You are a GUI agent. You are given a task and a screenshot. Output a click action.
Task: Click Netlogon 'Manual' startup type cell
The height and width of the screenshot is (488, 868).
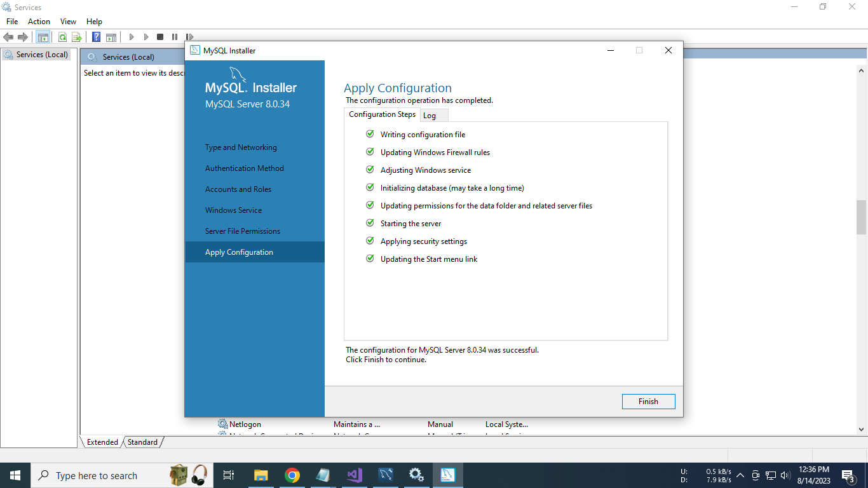(x=440, y=424)
